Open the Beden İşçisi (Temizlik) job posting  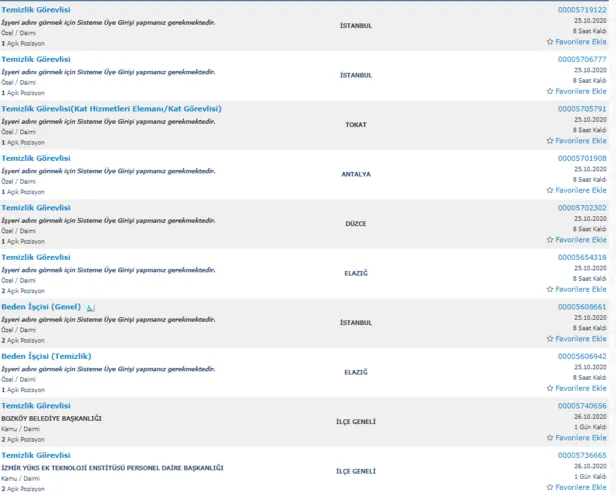[x=46, y=356]
